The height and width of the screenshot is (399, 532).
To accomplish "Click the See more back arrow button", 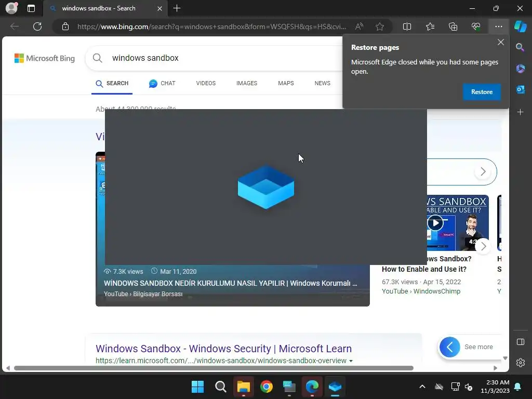I will pyautogui.click(x=449, y=347).
